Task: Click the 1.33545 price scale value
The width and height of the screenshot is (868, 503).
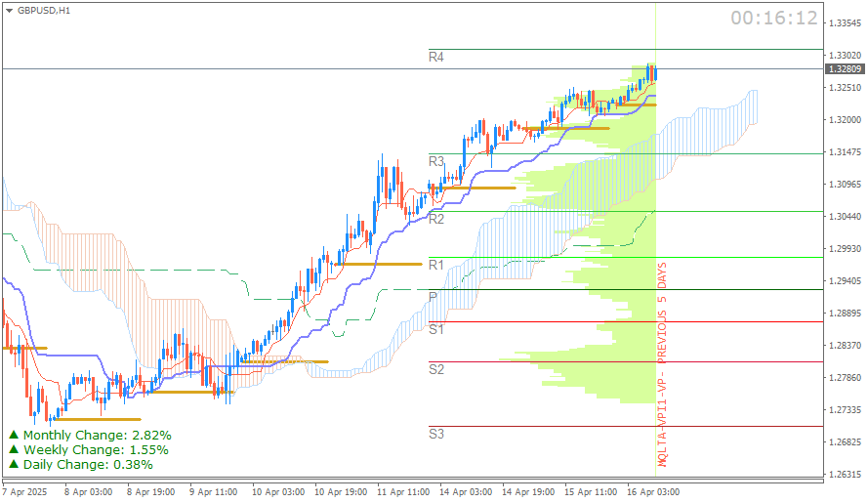Action: coord(845,23)
